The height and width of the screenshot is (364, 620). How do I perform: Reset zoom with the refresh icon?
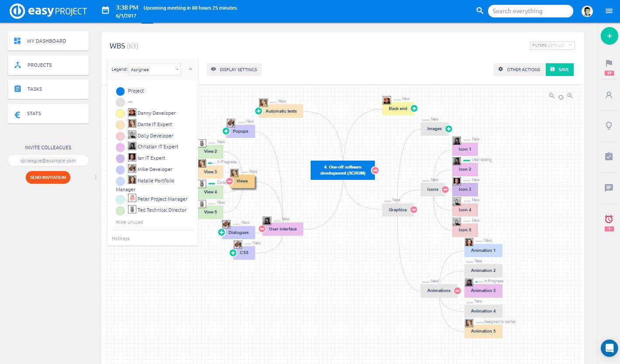[561, 96]
